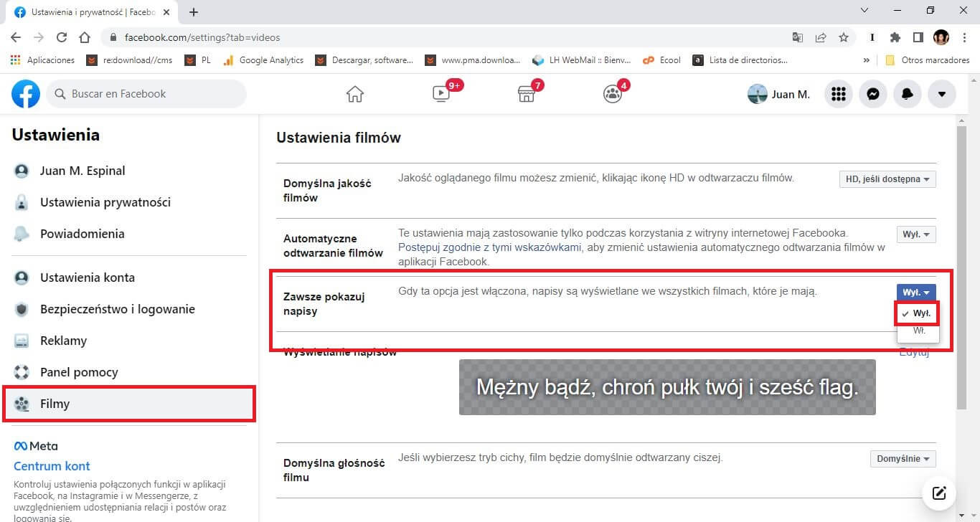Click the address bar URL
Screen dimensions: 980x522
(x=202, y=37)
